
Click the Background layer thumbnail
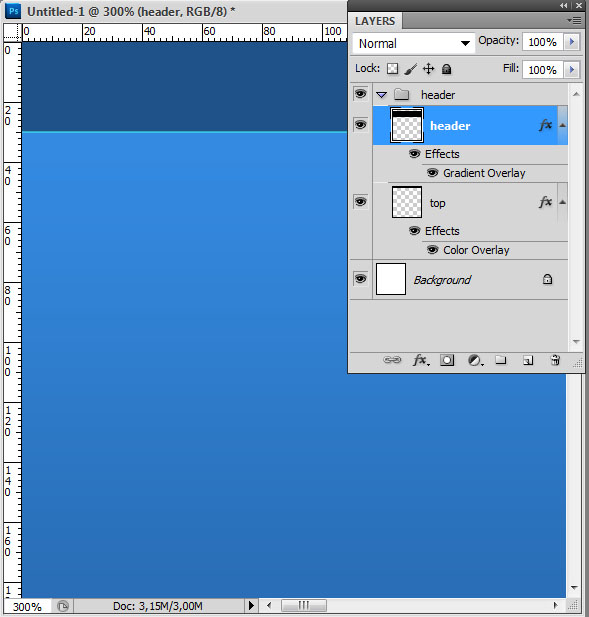coord(391,279)
